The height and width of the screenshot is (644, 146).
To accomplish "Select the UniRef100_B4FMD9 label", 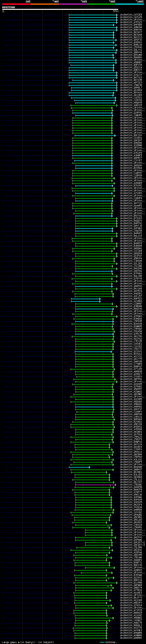I will point(131,25).
